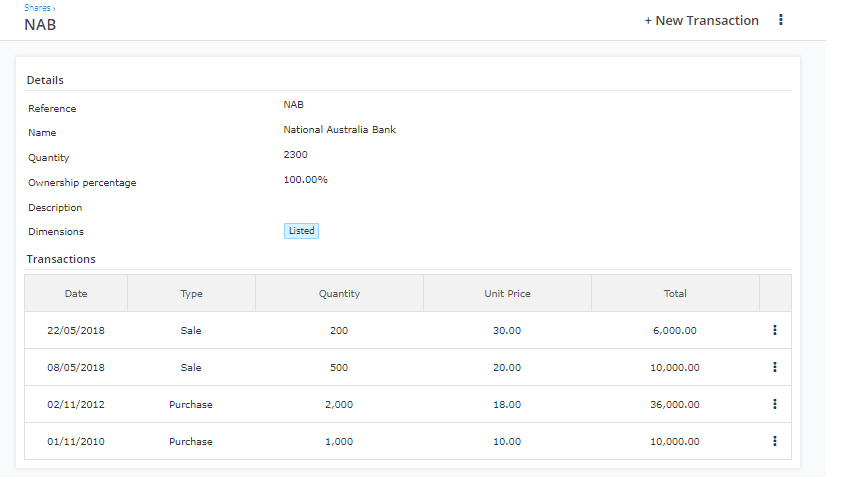The height and width of the screenshot is (485, 843).
Task: Open row menu for 01/11/2010 purchase
Action: pyautogui.click(x=775, y=441)
